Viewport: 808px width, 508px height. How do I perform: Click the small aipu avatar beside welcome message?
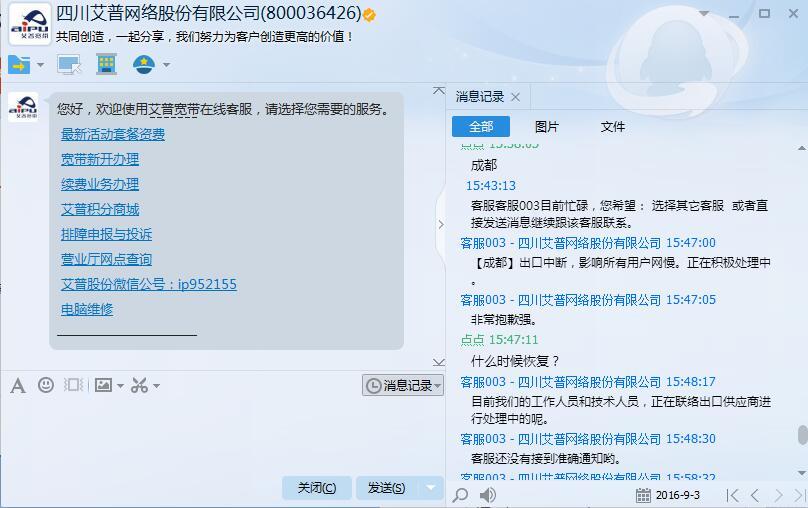coord(23,107)
